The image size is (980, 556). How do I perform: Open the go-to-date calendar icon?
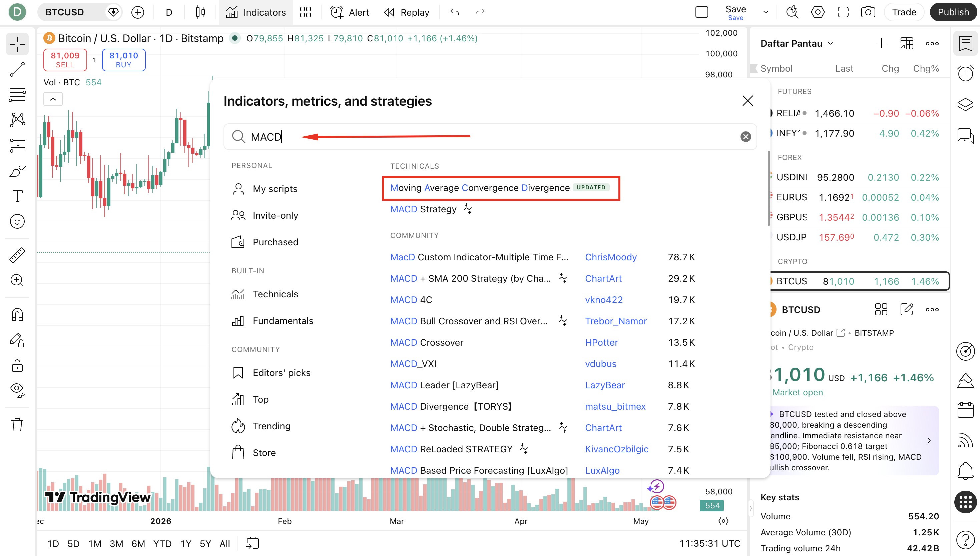coord(253,543)
